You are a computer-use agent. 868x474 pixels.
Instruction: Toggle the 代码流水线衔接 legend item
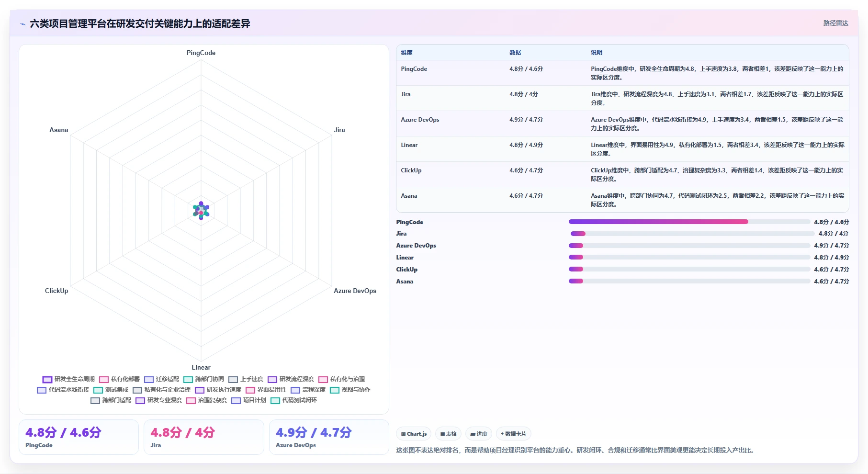pos(63,390)
